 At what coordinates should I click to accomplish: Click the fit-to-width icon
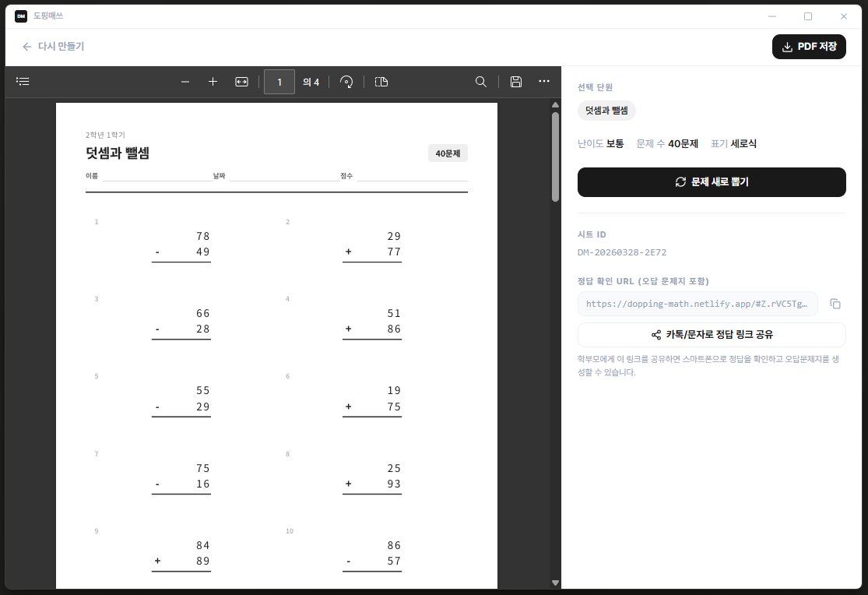[x=242, y=82]
